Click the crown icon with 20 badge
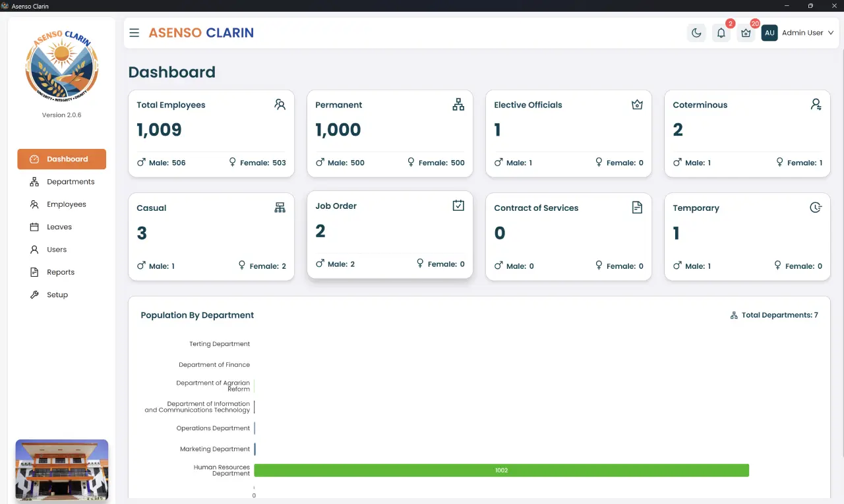 point(746,33)
